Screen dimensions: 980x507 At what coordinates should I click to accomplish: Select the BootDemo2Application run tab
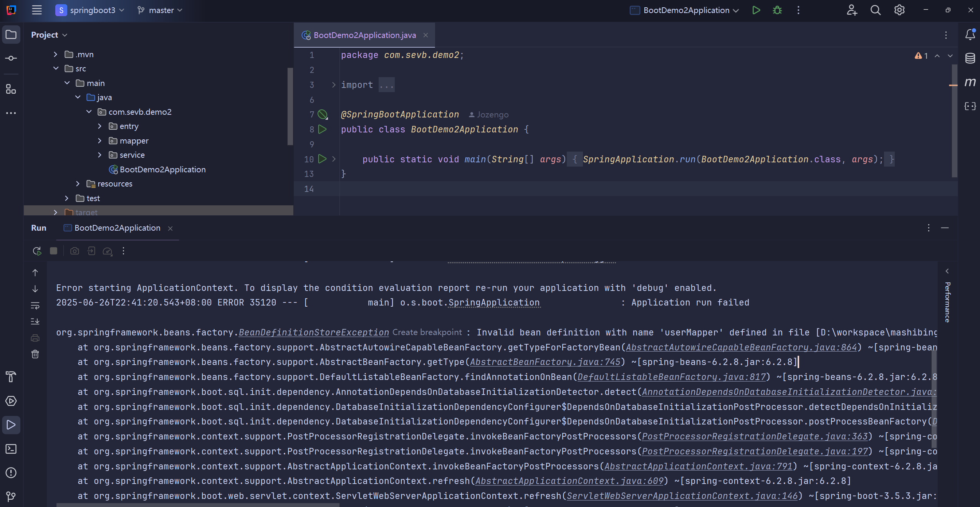(117, 228)
